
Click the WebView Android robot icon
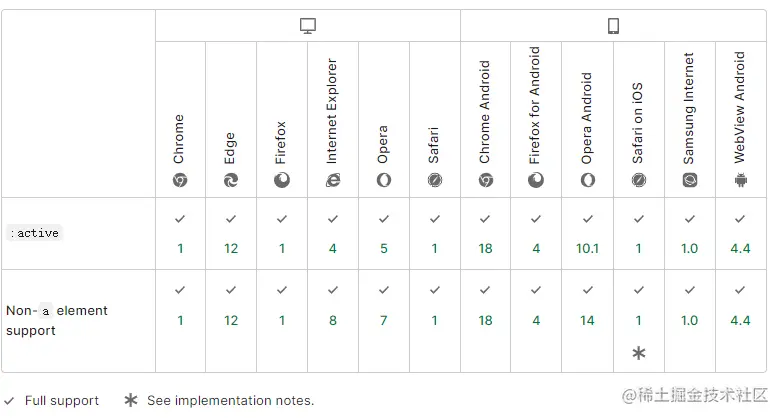point(740,181)
